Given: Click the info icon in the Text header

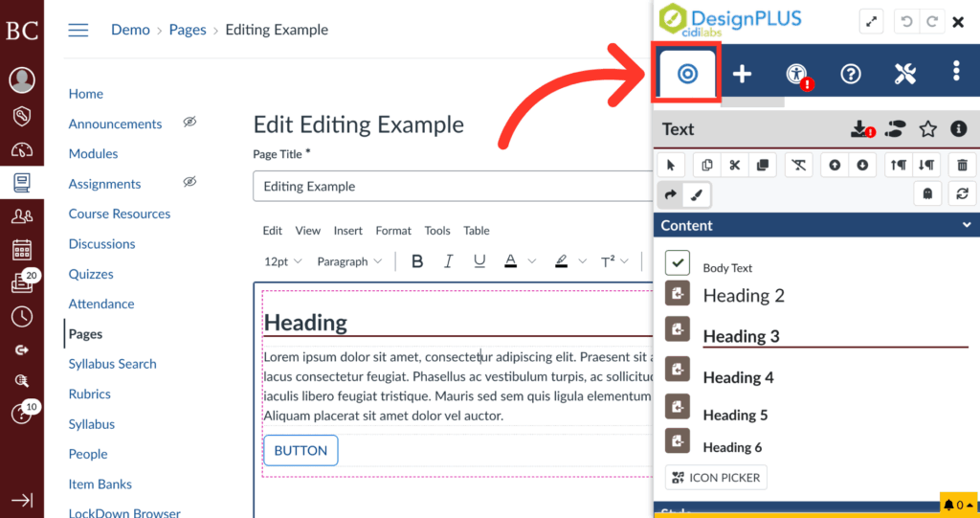Looking at the screenshot, I should pos(959,129).
